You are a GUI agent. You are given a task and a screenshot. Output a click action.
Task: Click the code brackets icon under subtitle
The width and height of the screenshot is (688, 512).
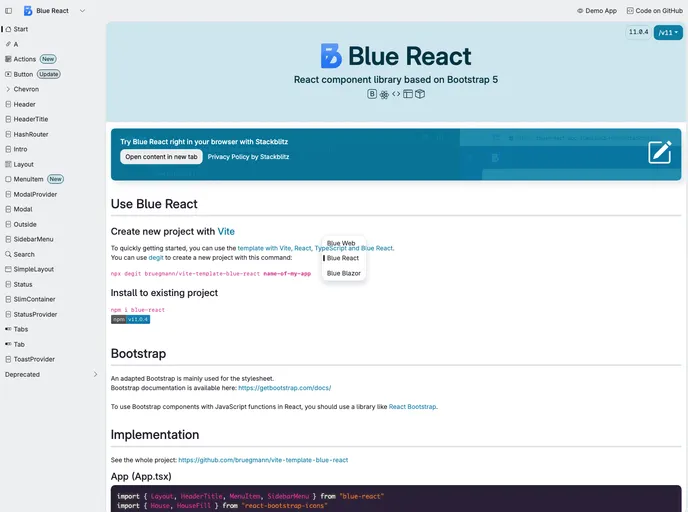coord(396,94)
